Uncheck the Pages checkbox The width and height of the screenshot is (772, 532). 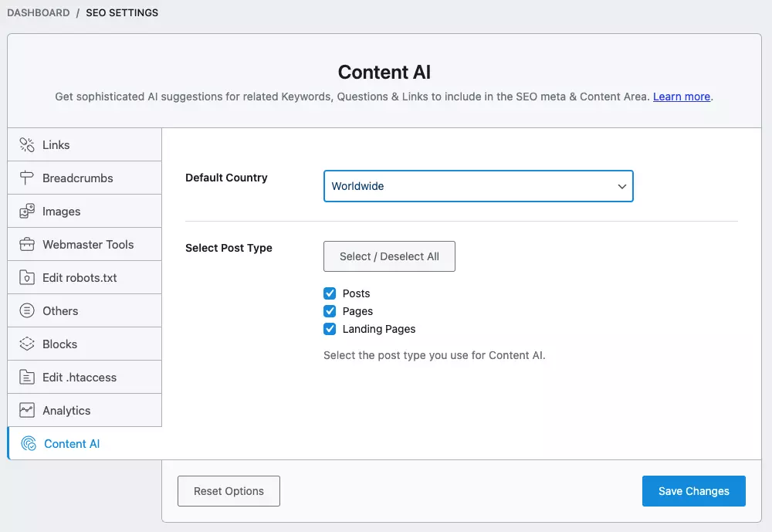point(330,311)
